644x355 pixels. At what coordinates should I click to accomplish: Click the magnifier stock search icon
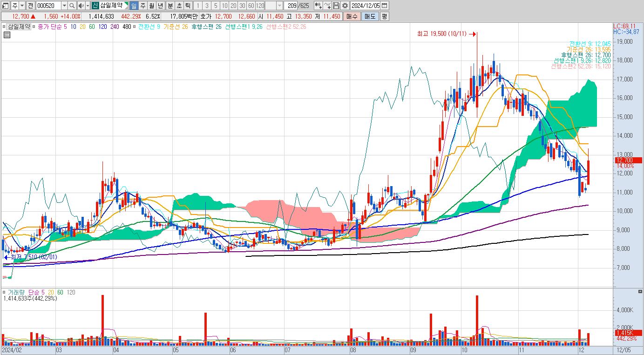coord(72,6)
